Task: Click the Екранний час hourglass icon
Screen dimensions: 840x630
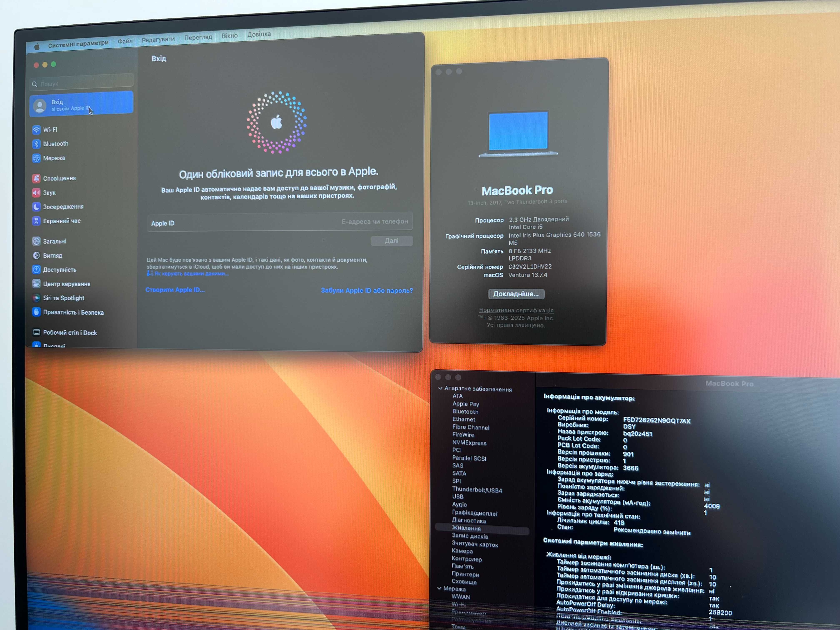Action: 36,221
